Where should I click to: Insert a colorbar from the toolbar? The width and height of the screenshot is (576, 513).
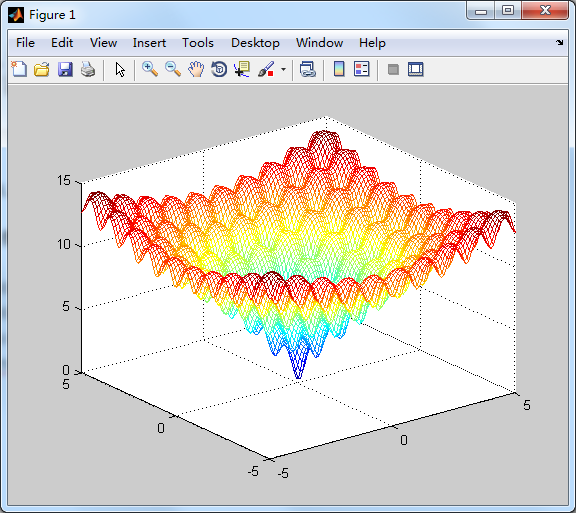(x=339, y=69)
